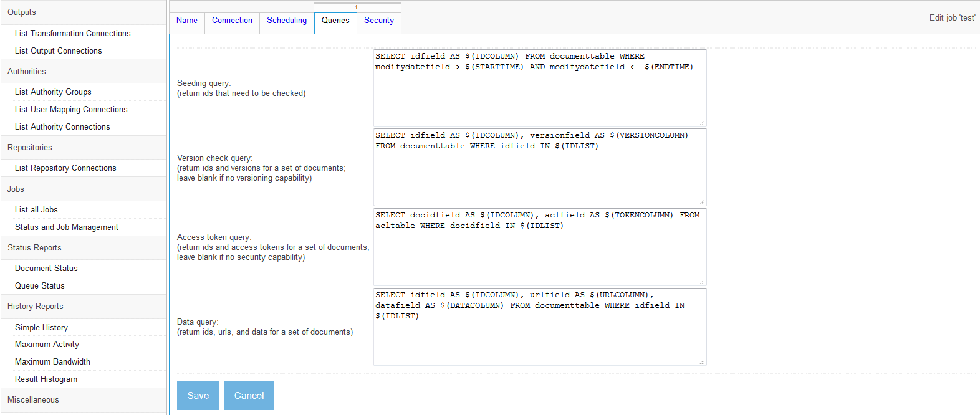980x415 pixels.
Task: Open Status and Job Management
Action: (67, 227)
